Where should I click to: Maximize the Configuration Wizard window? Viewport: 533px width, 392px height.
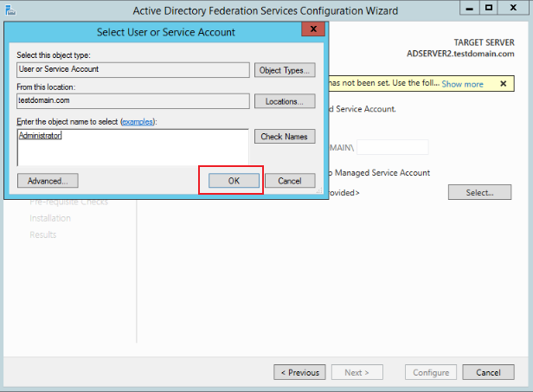(489, 8)
